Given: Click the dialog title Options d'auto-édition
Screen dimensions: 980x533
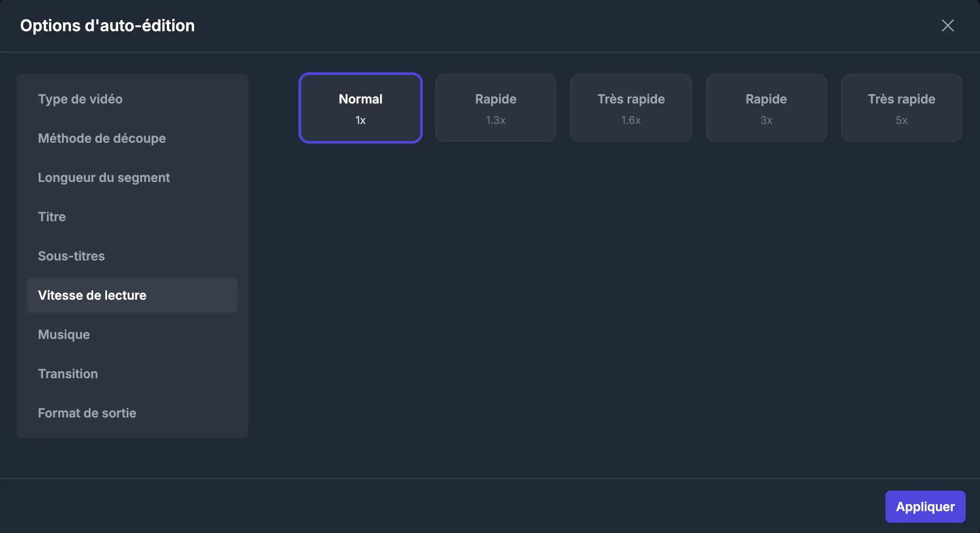Looking at the screenshot, I should 107,25.
